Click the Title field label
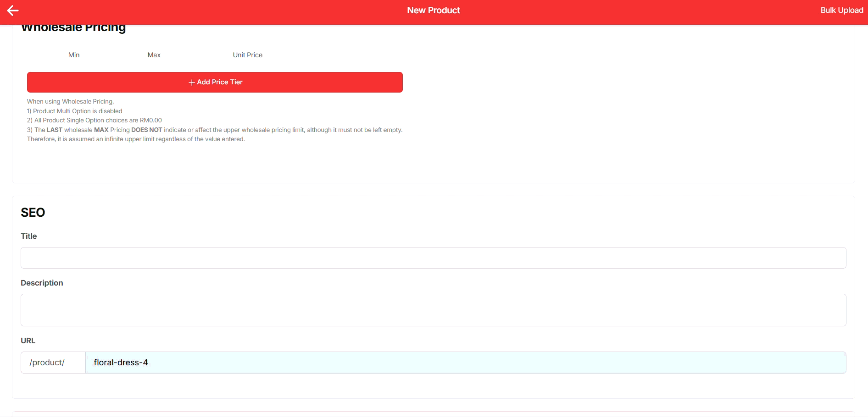This screenshot has height=418, width=868. click(x=29, y=236)
